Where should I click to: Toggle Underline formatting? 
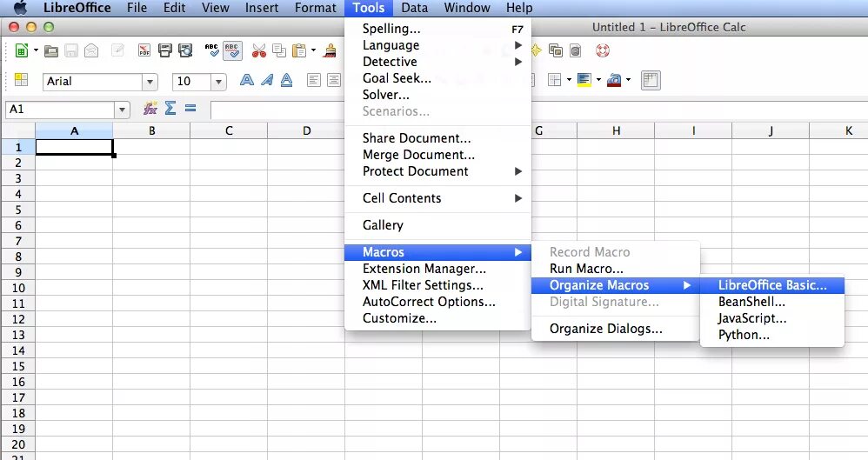[x=286, y=80]
